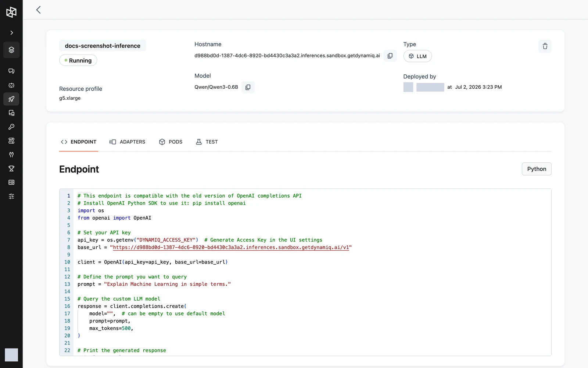Viewport: 588px width, 368px height.
Task: Click the LLM type badge
Action: (x=417, y=56)
